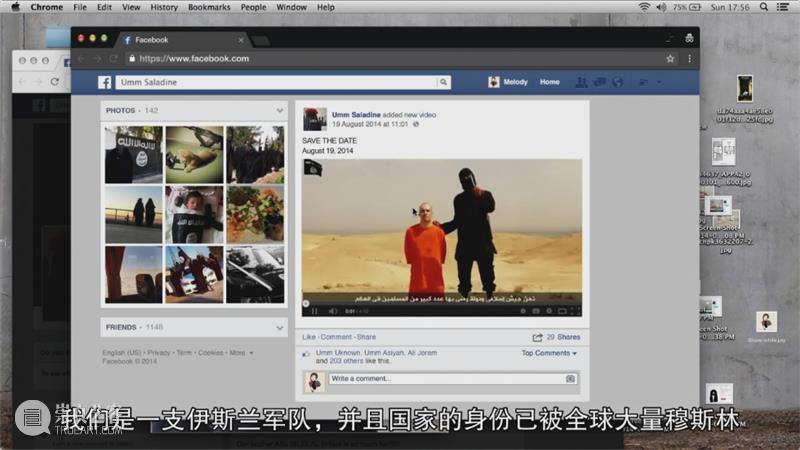Click the Wi-Fi status icon
Screen dimensions: 800x450
(x=644, y=7)
